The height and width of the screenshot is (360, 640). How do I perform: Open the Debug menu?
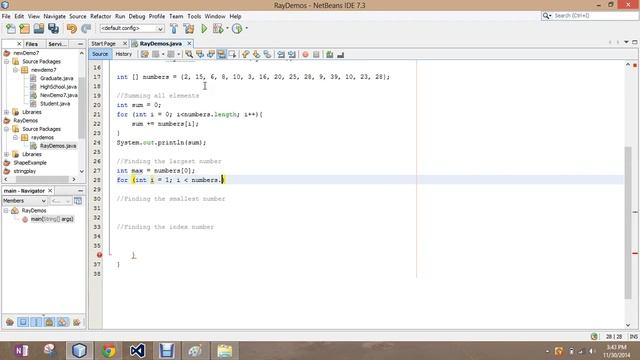click(x=137, y=16)
